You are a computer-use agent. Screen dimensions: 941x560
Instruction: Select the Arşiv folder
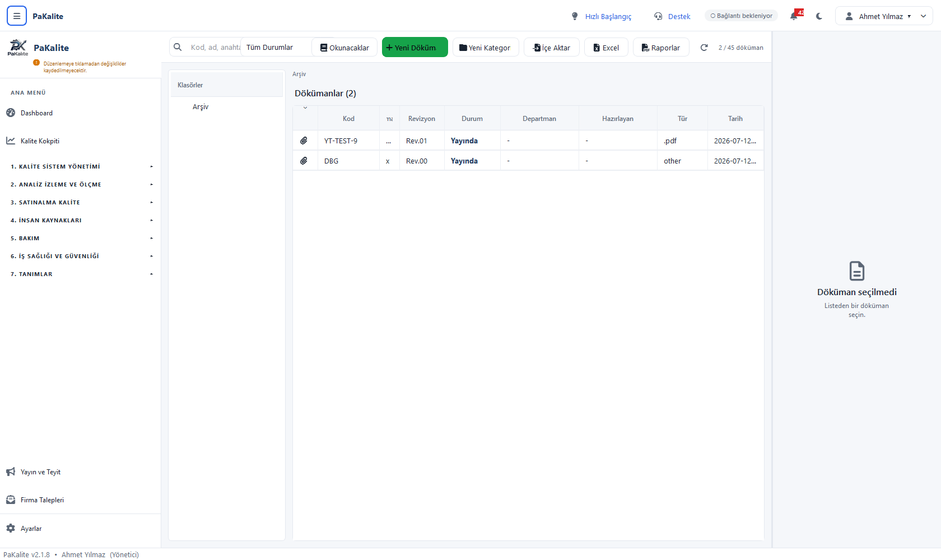(x=201, y=107)
